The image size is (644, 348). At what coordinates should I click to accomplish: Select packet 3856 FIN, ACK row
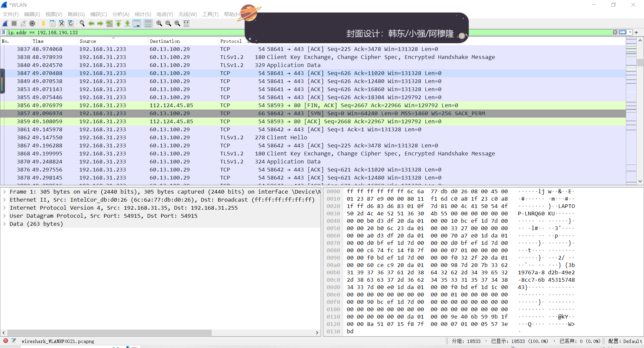313,106
